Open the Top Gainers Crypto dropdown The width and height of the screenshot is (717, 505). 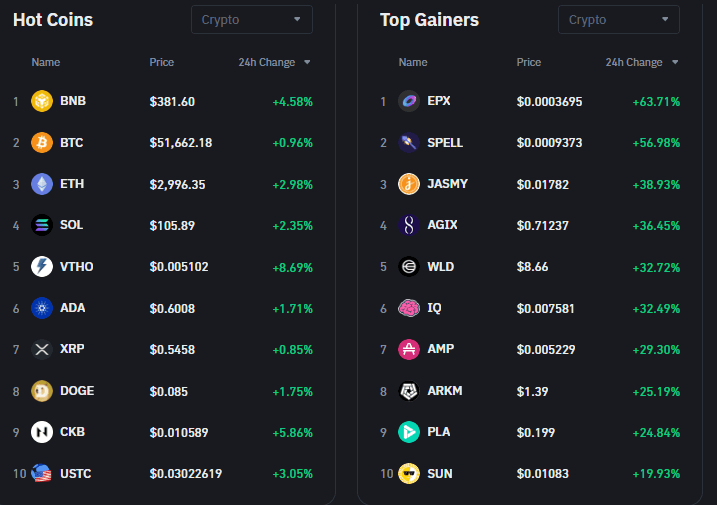[x=618, y=19]
